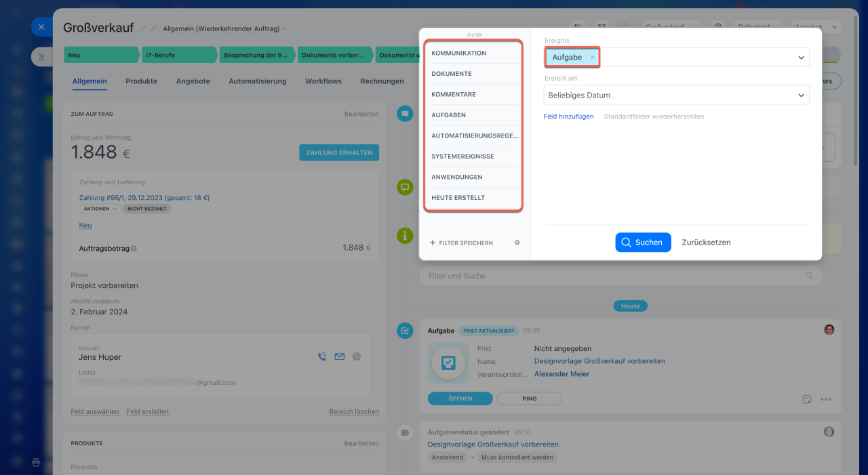Screen dimensions: 868x475
Task: Click the Neu link under the payment
Action: coord(85,225)
